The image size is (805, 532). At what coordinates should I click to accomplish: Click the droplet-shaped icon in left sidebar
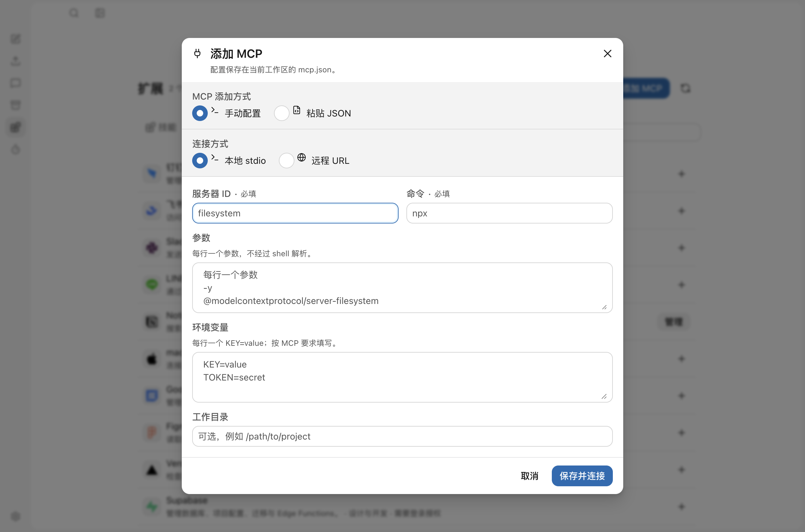click(16, 150)
